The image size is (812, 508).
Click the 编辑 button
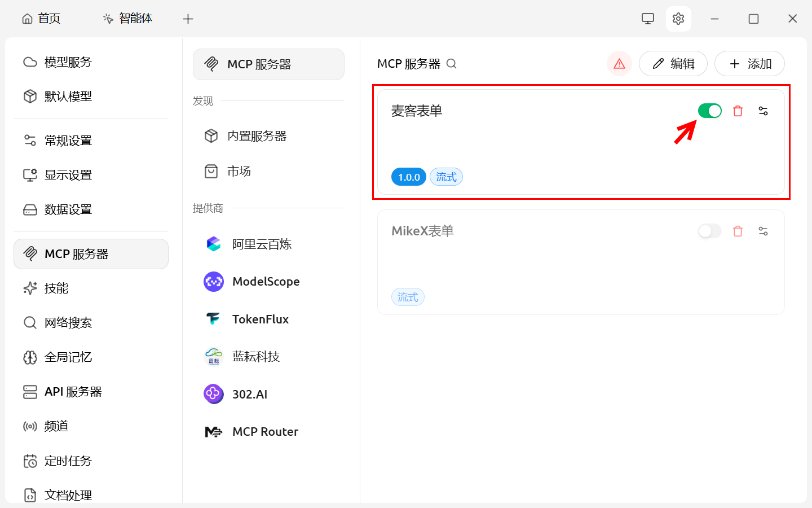(673, 64)
